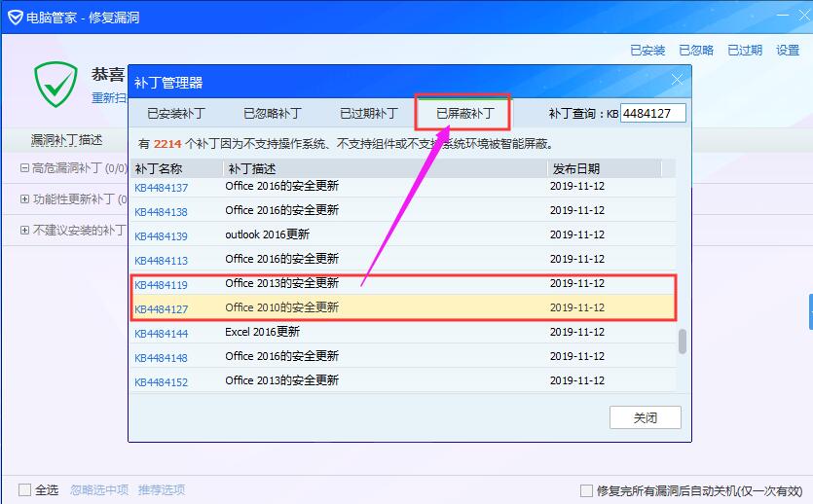Enable 修复完所有漏洞后自动关机 checkbox
This screenshot has width=813, height=504.
[586, 490]
